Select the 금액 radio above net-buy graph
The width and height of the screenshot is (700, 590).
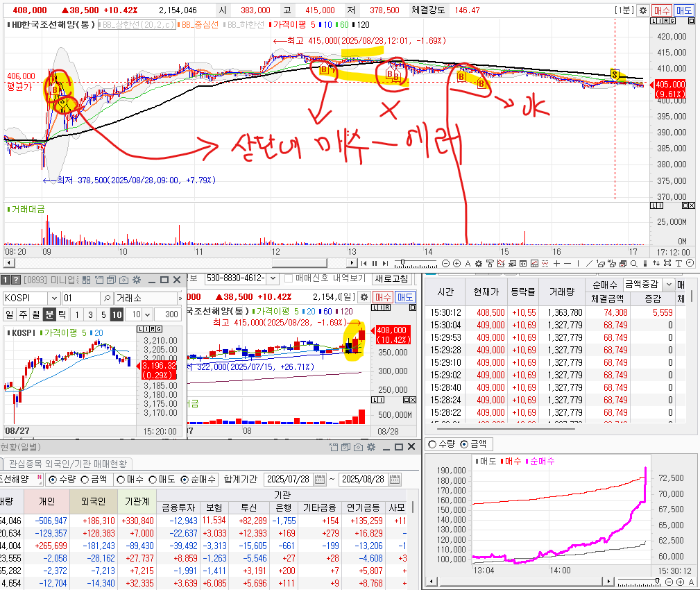[464, 444]
